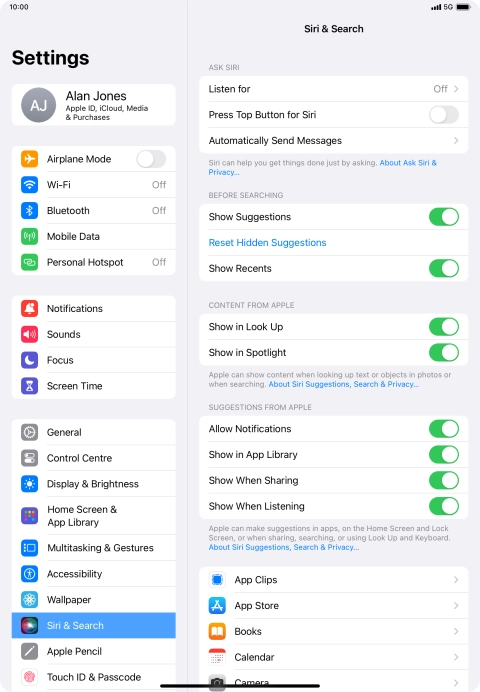Image resolution: width=480 pixels, height=692 pixels.
Task: Select Display & Brightness in sidebar
Action: coord(94,484)
